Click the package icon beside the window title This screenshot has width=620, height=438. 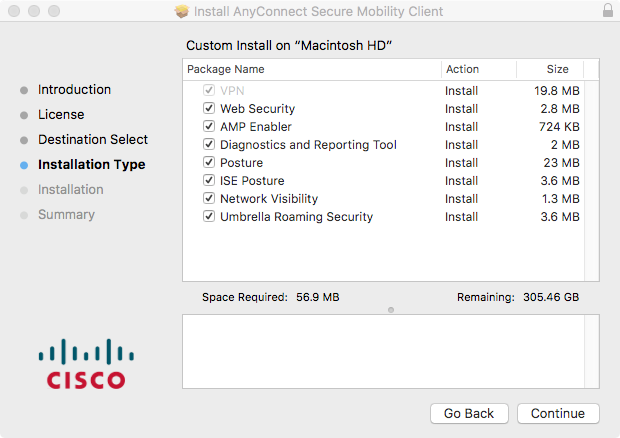point(182,11)
